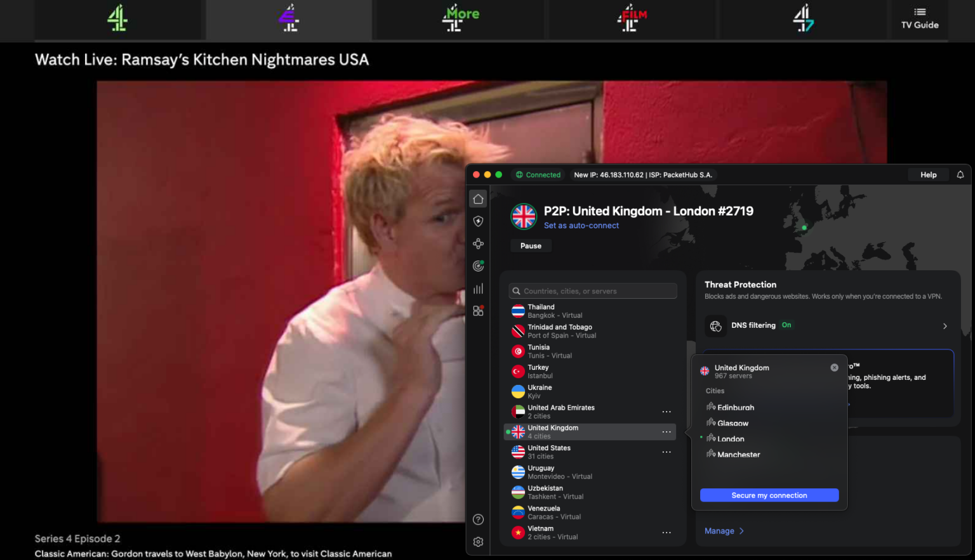Select Manchester in the cities list
Viewport: 975px width, 560px height.
(733, 455)
